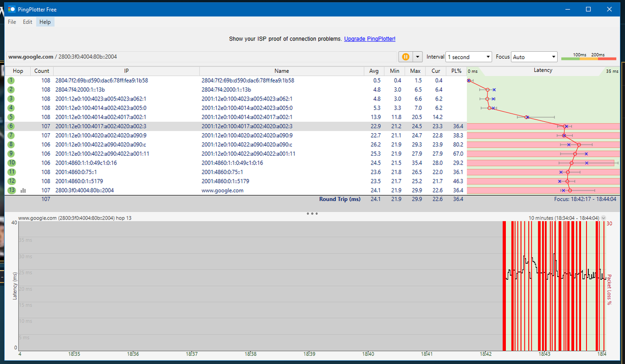This screenshot has width=625, height=364.
Task: Click the Avg column header
Action: 374,71
